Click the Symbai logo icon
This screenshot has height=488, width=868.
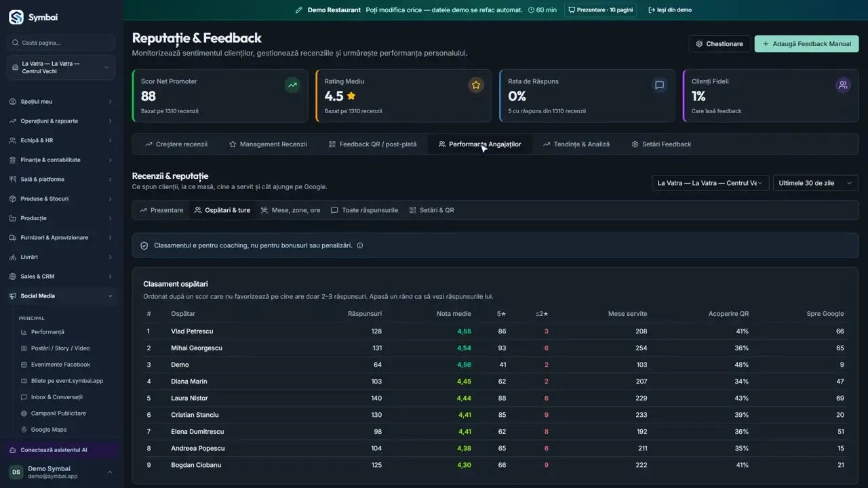[16, 17]
